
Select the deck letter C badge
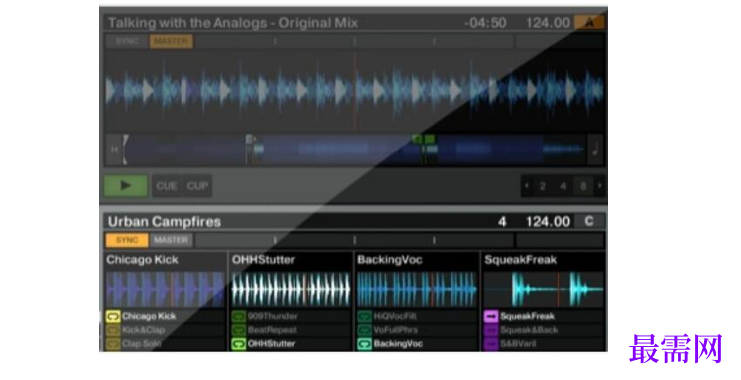point(589,221)
